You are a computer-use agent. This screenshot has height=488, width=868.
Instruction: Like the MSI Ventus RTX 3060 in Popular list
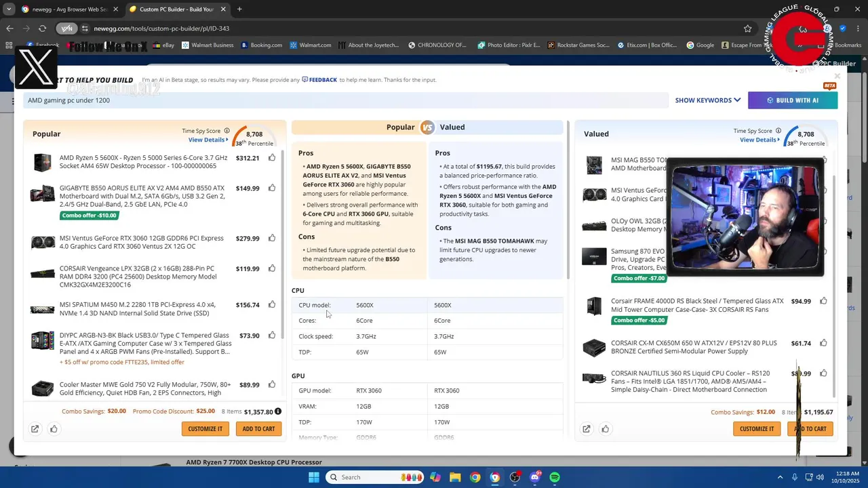pos(272,239)
